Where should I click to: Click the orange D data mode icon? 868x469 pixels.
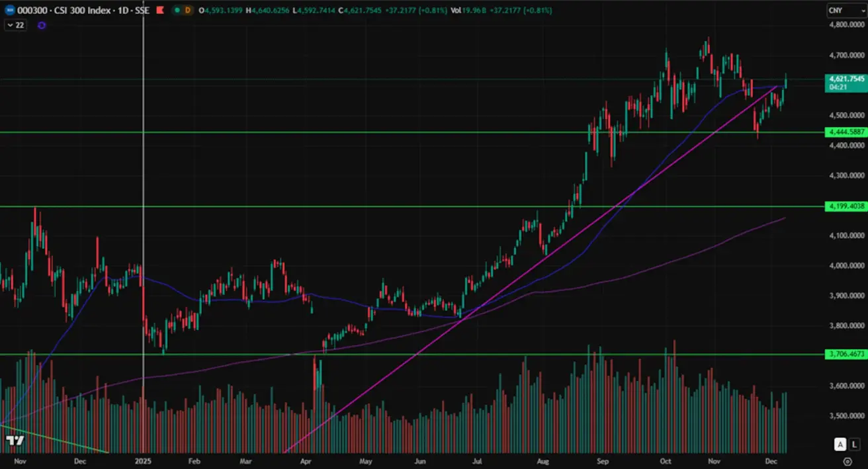(189, 11)
